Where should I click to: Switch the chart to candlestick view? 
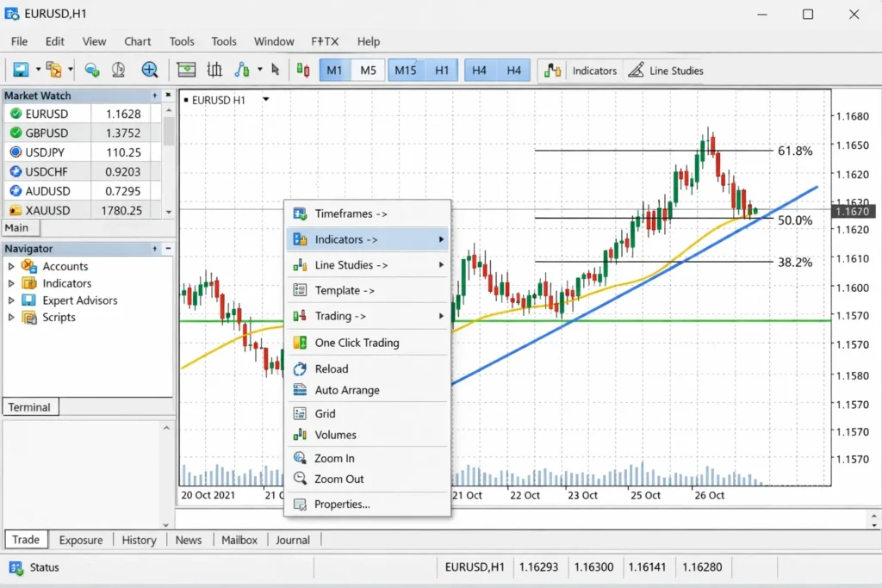(x=212, y=70)
